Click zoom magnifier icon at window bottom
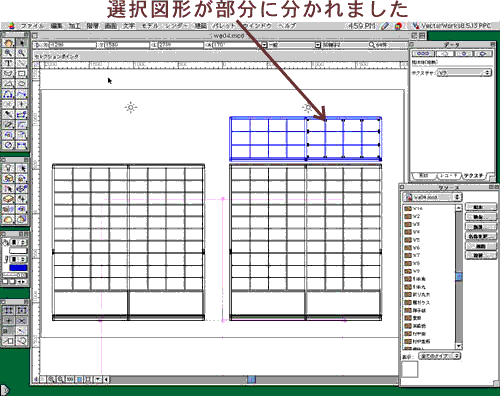This screenshot has height=396, width=500. (51, 379)
